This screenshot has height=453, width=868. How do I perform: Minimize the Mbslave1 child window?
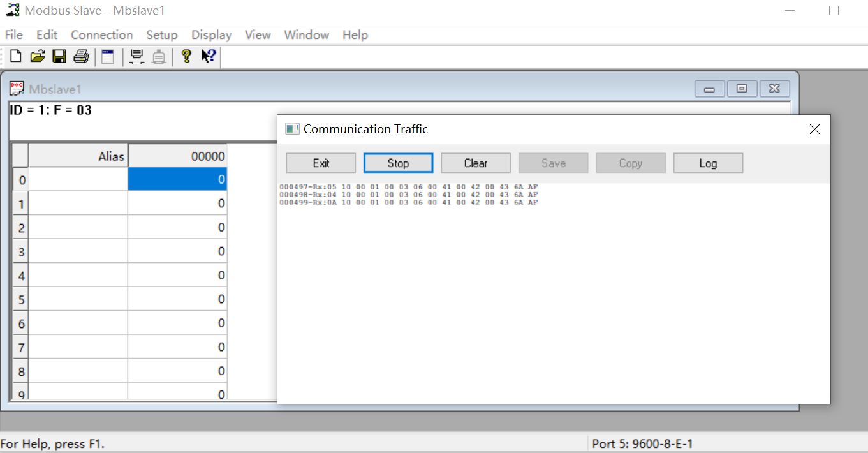[710, 89]
